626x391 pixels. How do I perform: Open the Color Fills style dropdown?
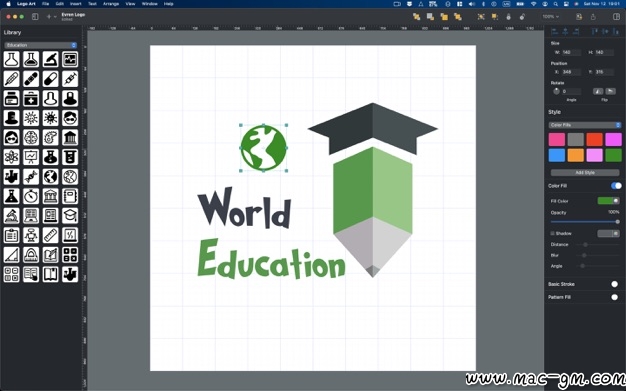pyautogui.click(x=585, y=125)
